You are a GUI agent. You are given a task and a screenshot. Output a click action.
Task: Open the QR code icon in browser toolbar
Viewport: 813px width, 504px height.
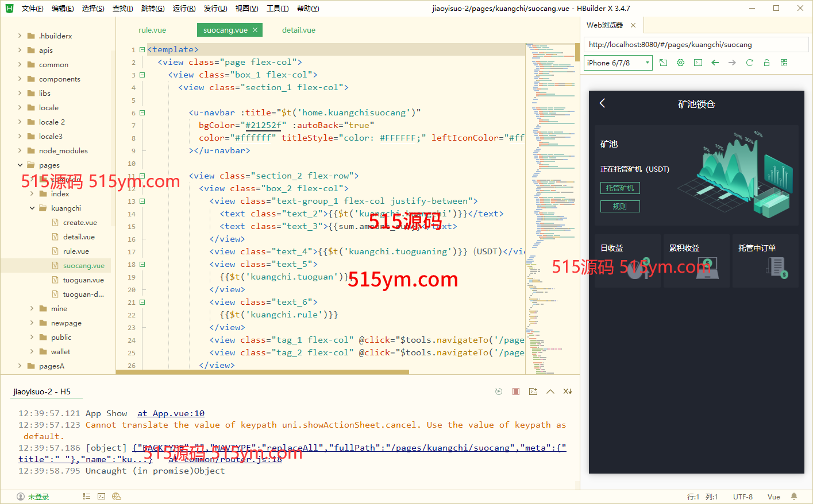click(x=784, y=63)
